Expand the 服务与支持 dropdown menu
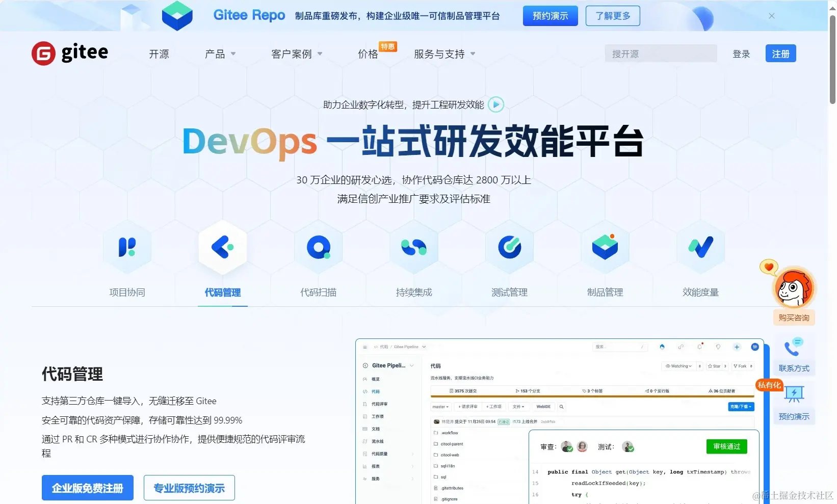The image size is (837, 504). 444,54
